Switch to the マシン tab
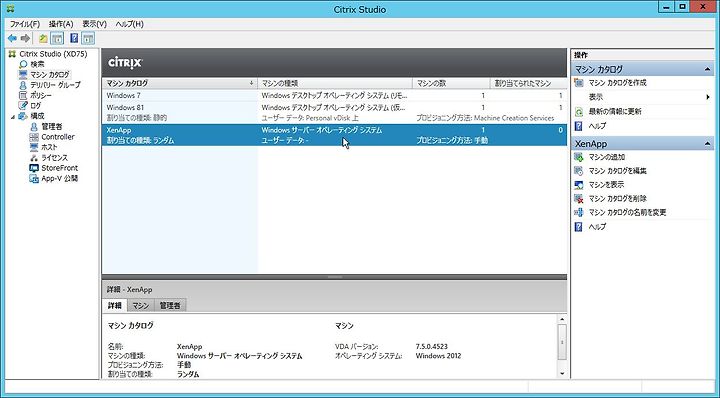 tap(141, 305)
